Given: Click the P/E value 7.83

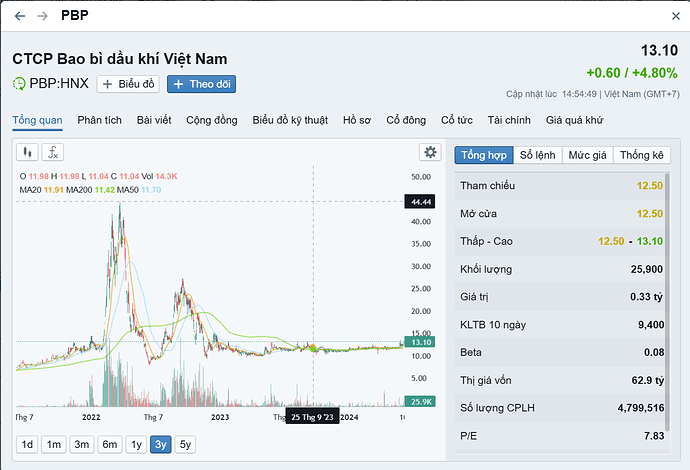Looking at the screenshot, I should click(654, 436).
